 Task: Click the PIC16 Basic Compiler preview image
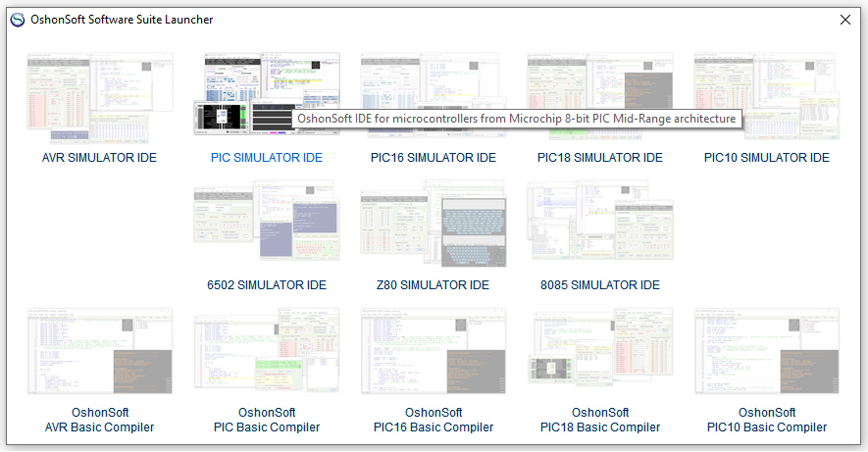click(x=434, y=351)
